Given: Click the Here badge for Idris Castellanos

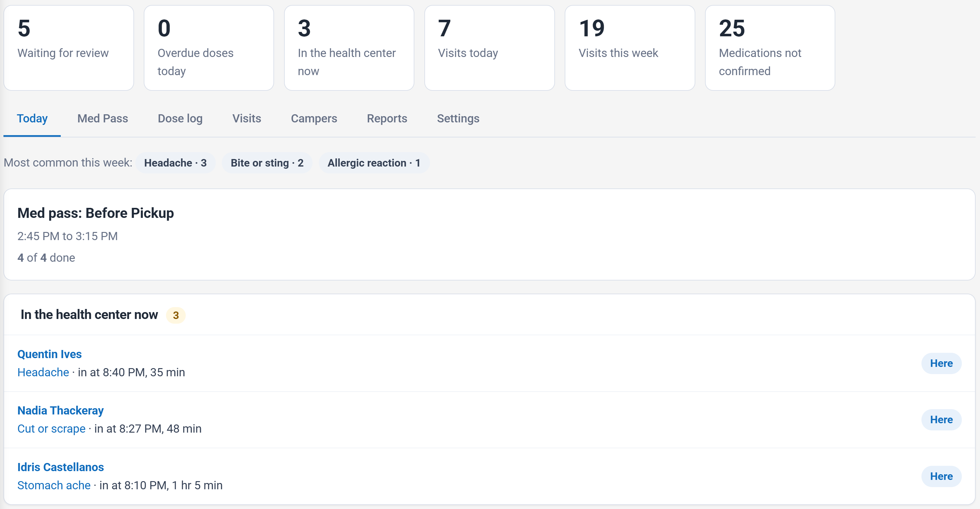Looking at the screenshot, I should coord(941,476).
